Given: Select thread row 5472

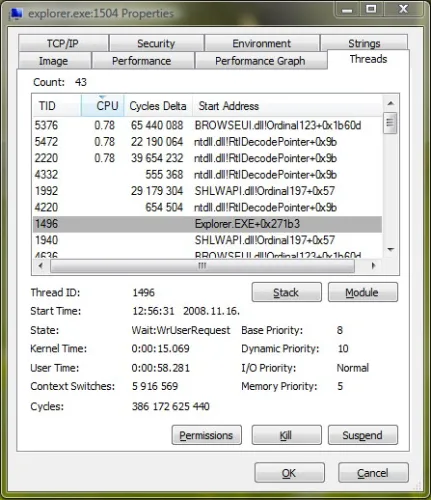Looking at the screenshot, I should [x=207, y=142].
